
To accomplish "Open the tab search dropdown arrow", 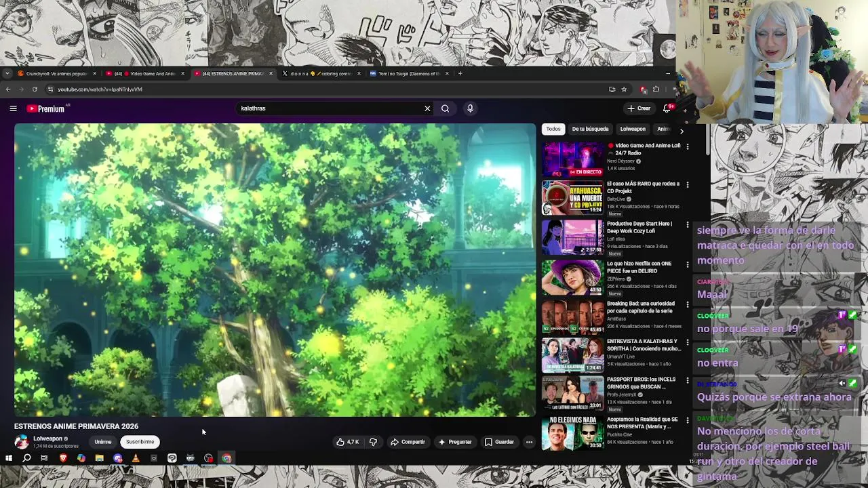I will [7, 73].
